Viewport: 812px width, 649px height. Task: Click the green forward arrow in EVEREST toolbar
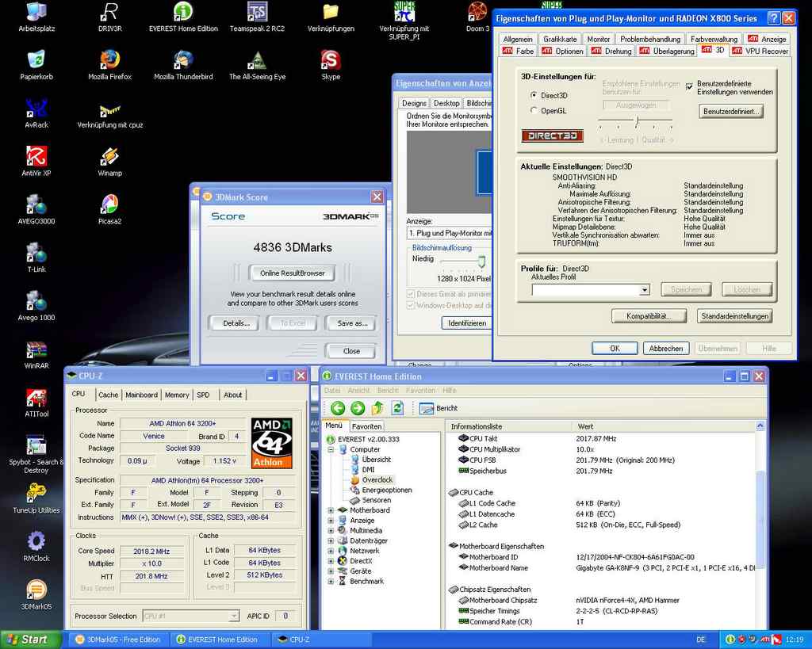pyautogui.click(x=358, y=408)
